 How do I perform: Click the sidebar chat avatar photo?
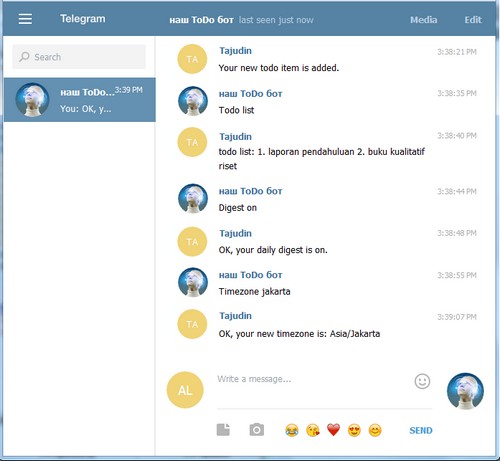(32, 100)
